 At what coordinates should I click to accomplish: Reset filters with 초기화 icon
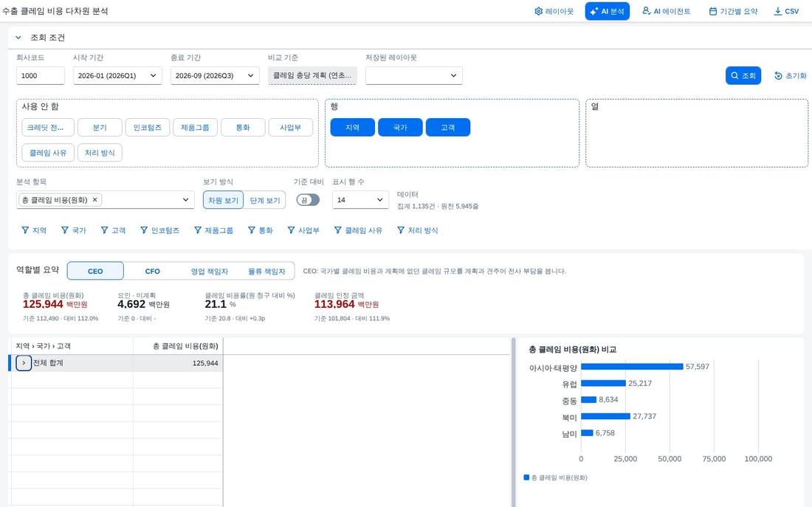tap(791, 75)
